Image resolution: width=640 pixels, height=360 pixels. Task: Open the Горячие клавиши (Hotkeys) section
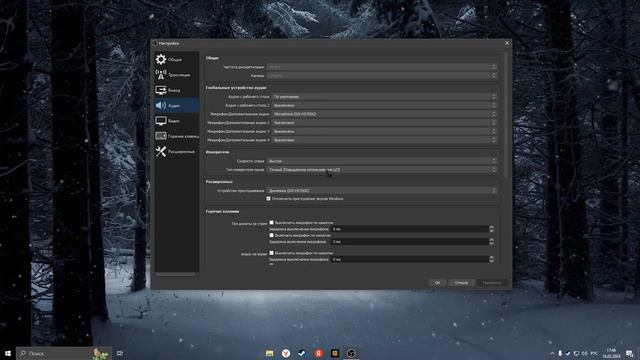point(176,136)
